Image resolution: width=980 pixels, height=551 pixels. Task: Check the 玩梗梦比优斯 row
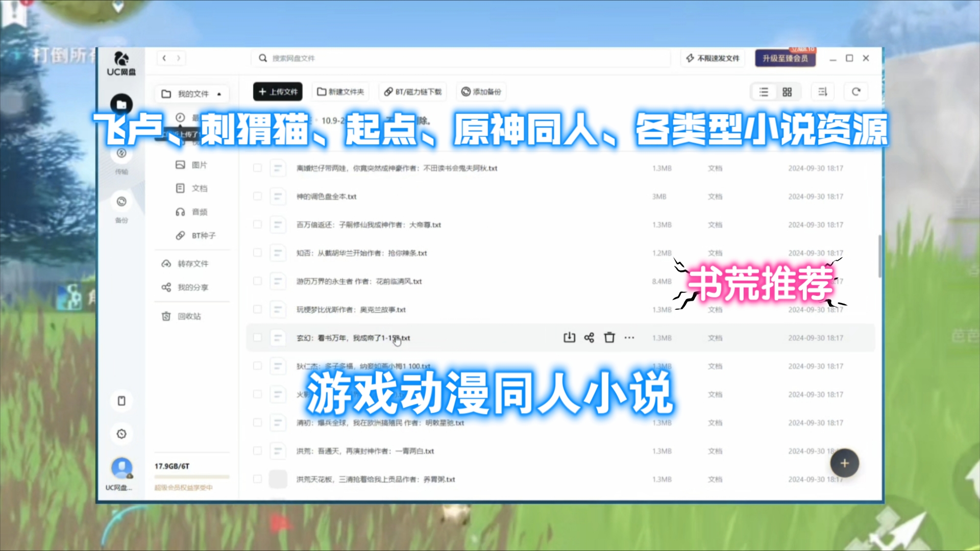pos(257,310)
